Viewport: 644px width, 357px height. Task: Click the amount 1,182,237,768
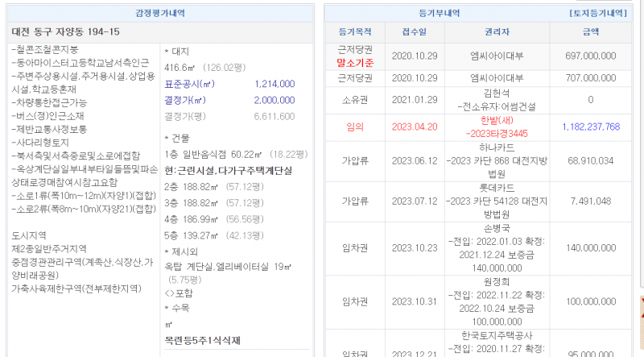(x=589, y=127)
